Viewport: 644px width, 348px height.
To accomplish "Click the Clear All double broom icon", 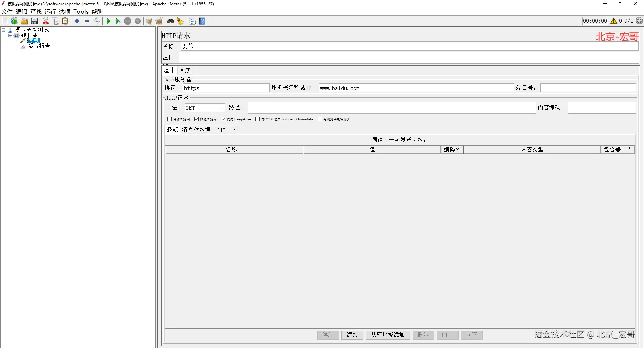I will tap(159, 21).
